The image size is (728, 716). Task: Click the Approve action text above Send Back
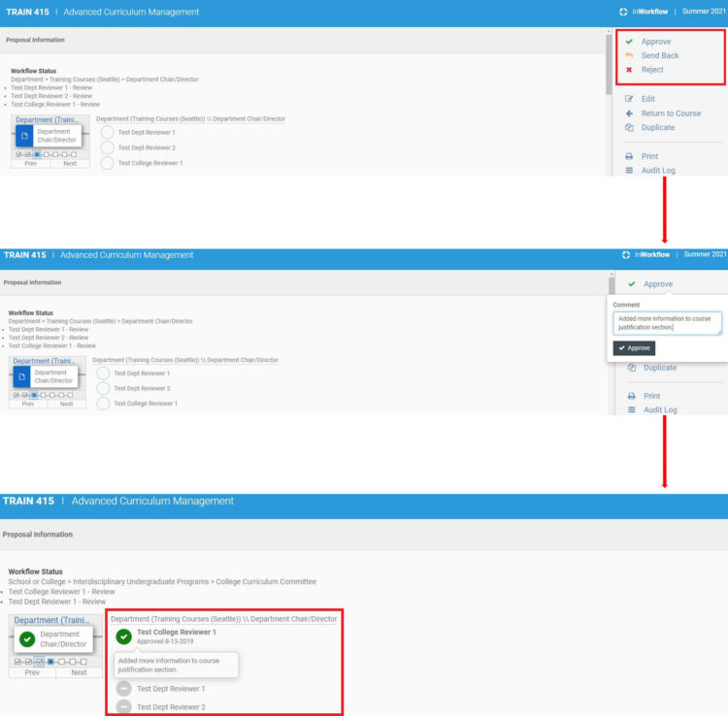pos(656,42)
